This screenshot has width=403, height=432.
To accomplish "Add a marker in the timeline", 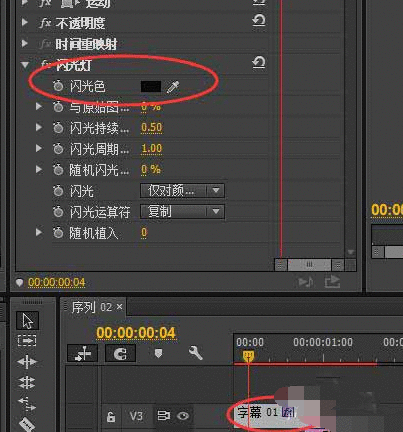I will coord(158,353).
